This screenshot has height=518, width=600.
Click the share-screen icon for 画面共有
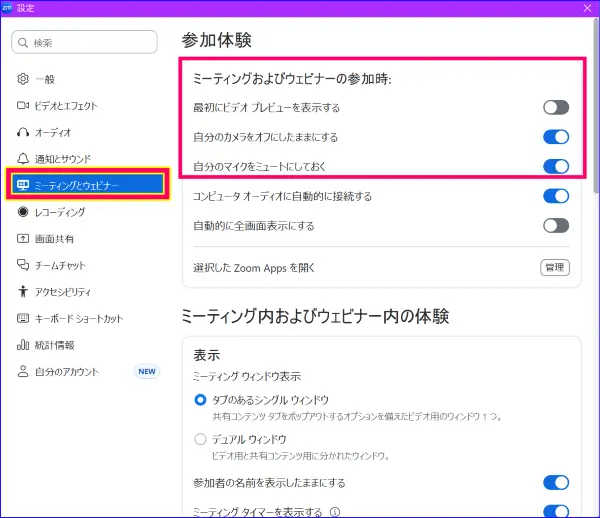tap(23, 238)
